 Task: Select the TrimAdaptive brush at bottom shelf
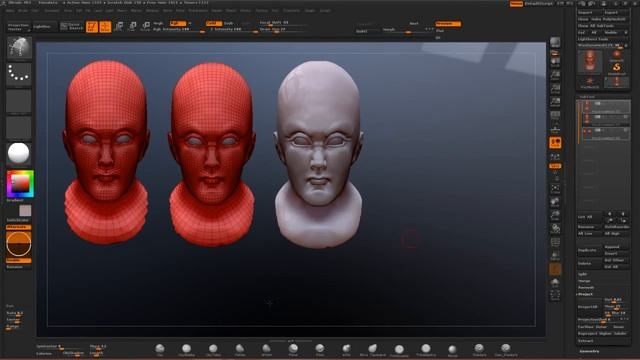426,349
